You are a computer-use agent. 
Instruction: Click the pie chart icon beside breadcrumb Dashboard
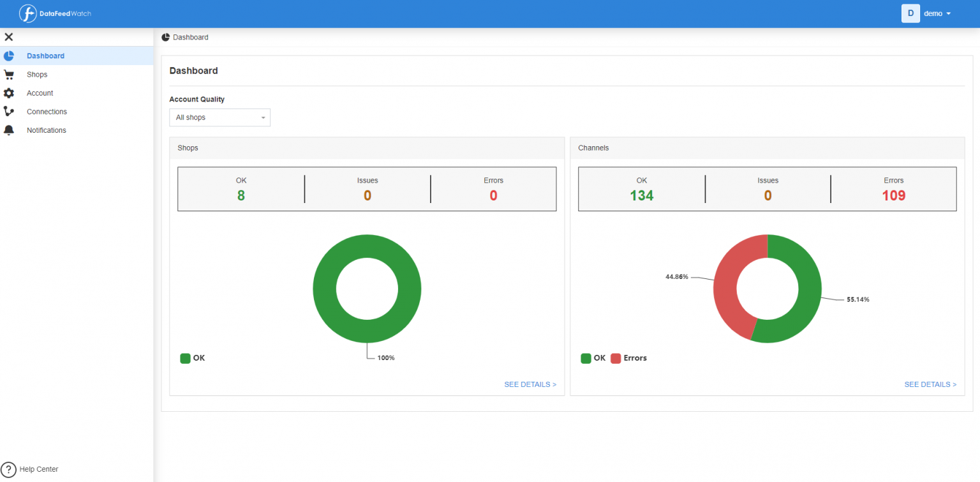pos(167,36)
